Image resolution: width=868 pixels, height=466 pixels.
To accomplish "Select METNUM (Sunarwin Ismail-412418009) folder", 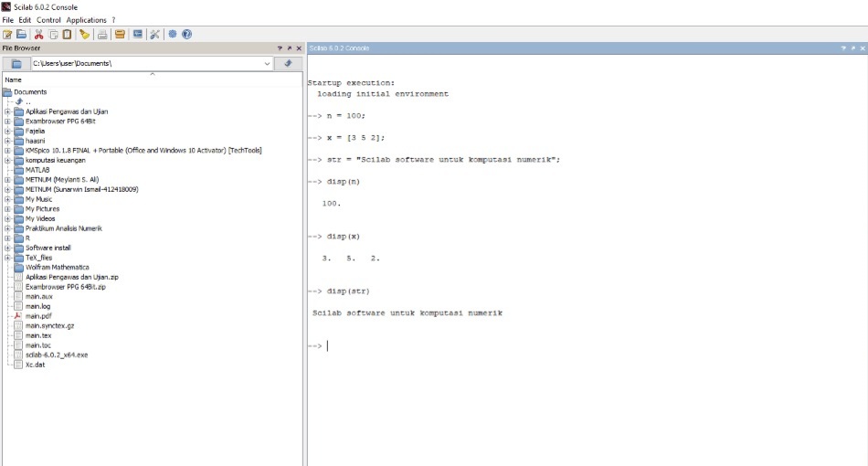I will coord(81,189).
